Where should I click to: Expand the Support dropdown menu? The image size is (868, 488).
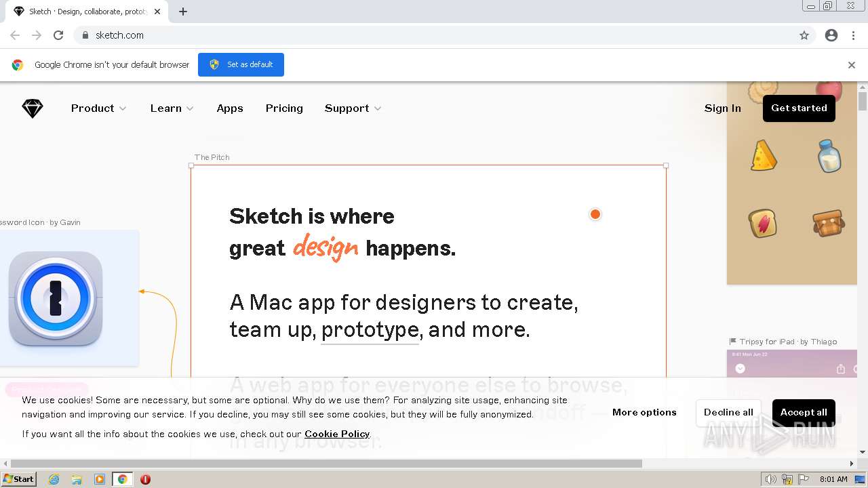click(353, 108)
